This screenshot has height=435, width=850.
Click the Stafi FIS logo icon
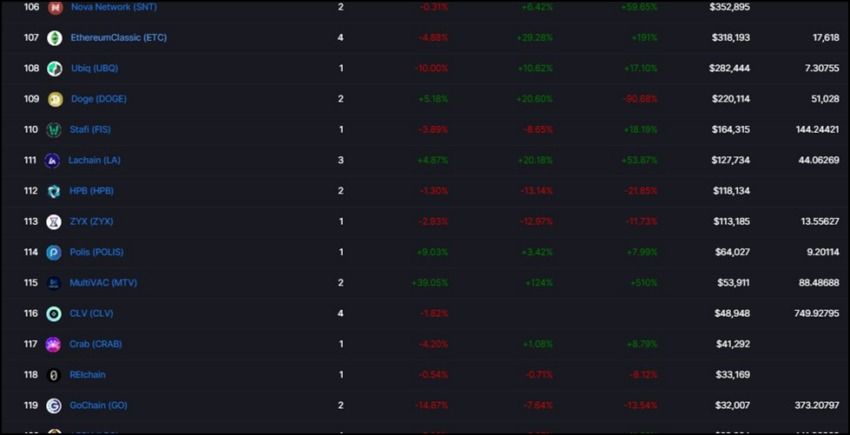[x=54, y=130]
